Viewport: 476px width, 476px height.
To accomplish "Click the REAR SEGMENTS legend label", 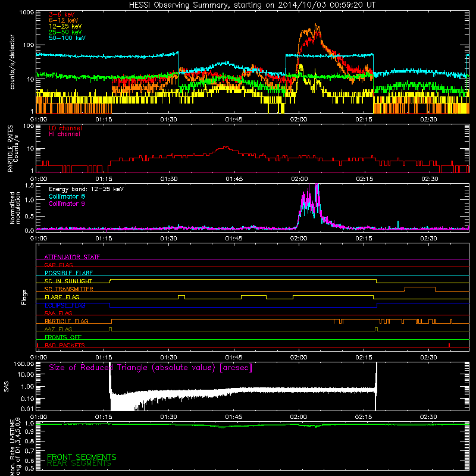I will (x=79, y=463).
